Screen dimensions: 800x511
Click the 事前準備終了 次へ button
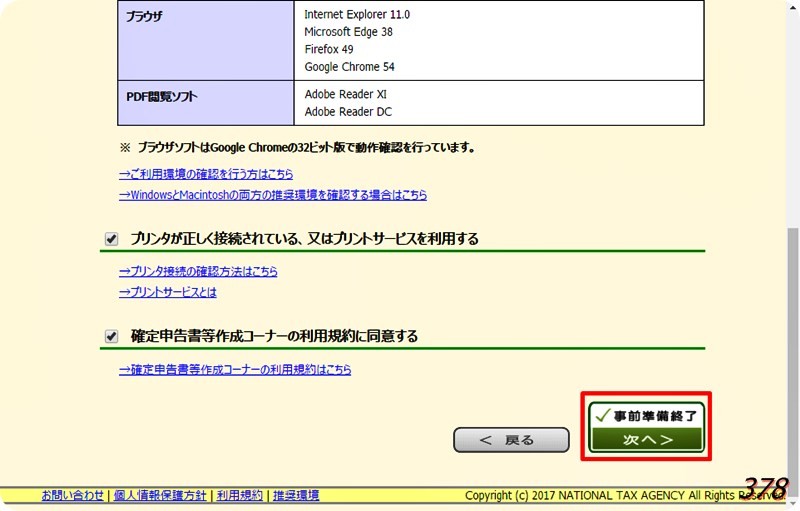(646, 427)
